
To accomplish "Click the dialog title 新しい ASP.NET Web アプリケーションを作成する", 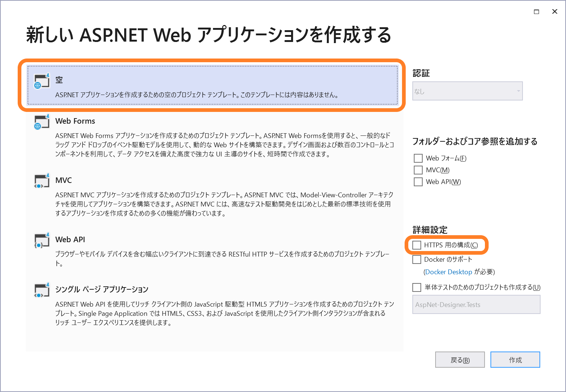I will pyautogui.click(x=209, y=35).
